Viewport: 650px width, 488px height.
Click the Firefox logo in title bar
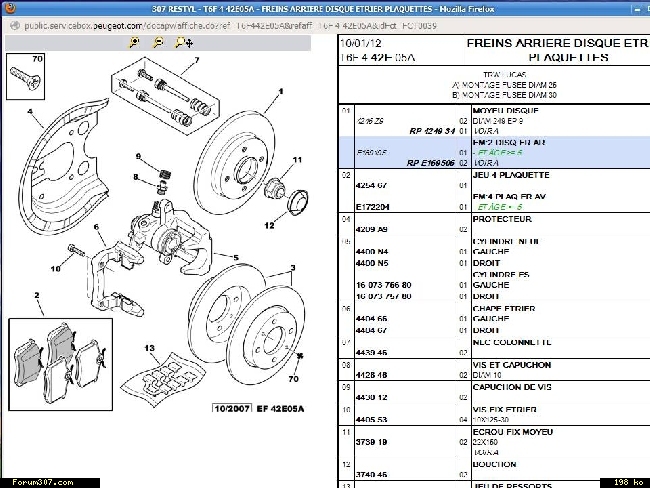tap(10, 8)
